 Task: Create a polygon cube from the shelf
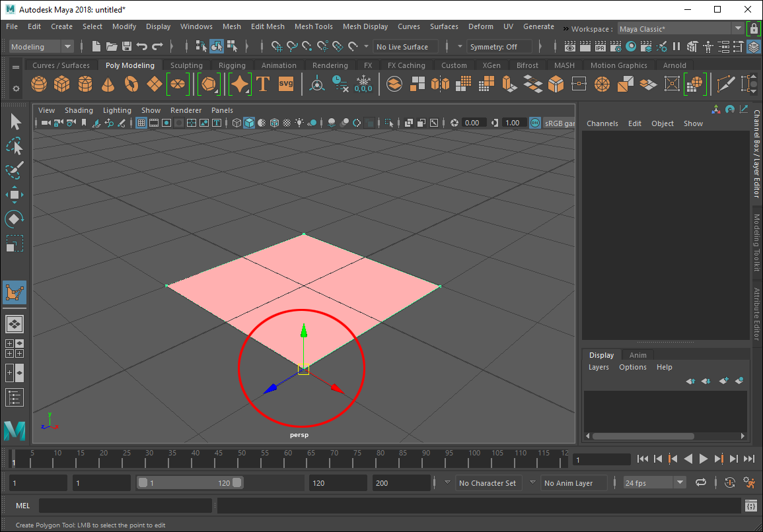click(62, 84)
